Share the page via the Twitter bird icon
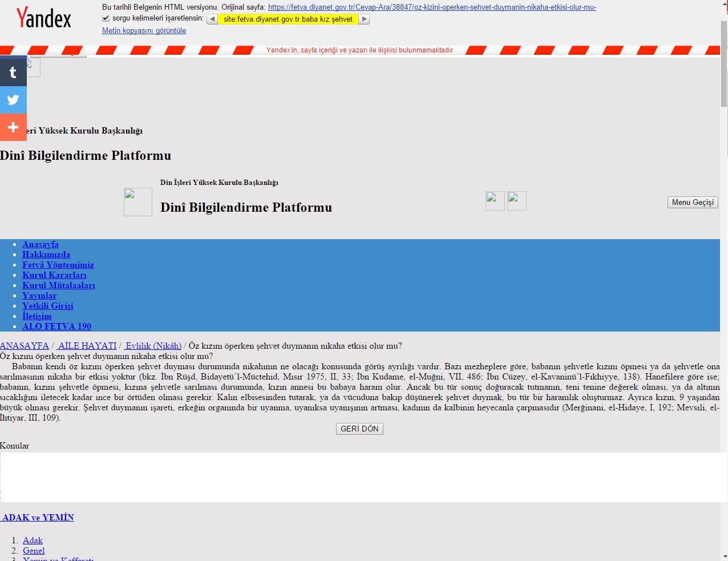The image size is (728, 561). [13, 100]
